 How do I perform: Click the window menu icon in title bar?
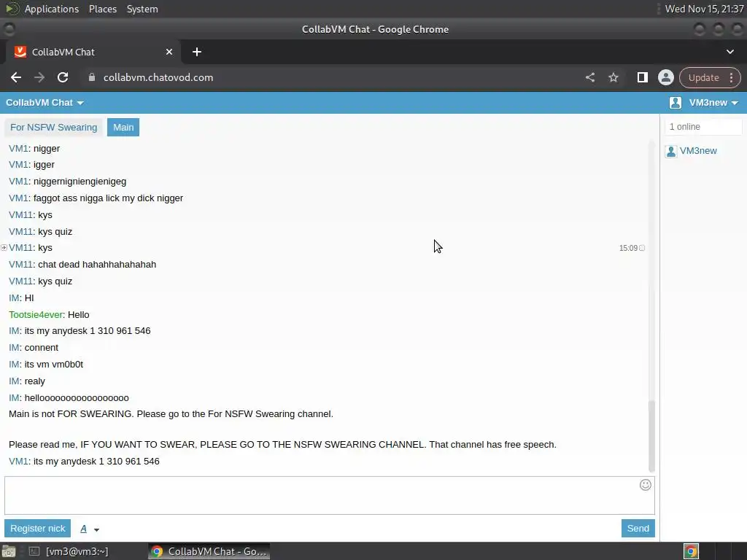[9, 29]
